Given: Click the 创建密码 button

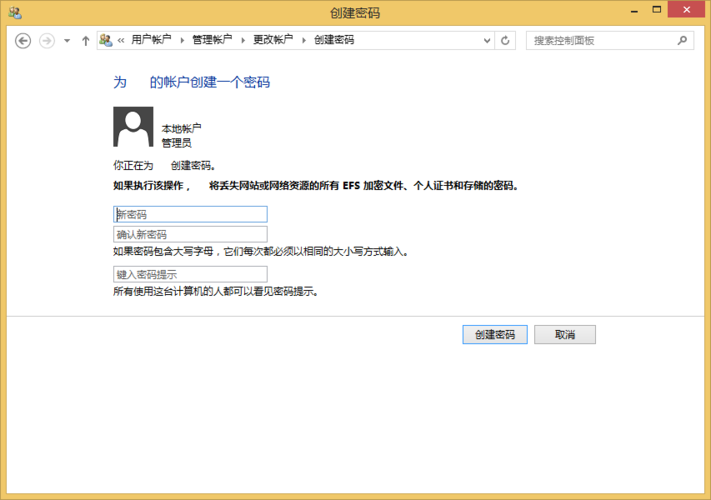Looking at the screenshot, I should (x=495, y=335).
